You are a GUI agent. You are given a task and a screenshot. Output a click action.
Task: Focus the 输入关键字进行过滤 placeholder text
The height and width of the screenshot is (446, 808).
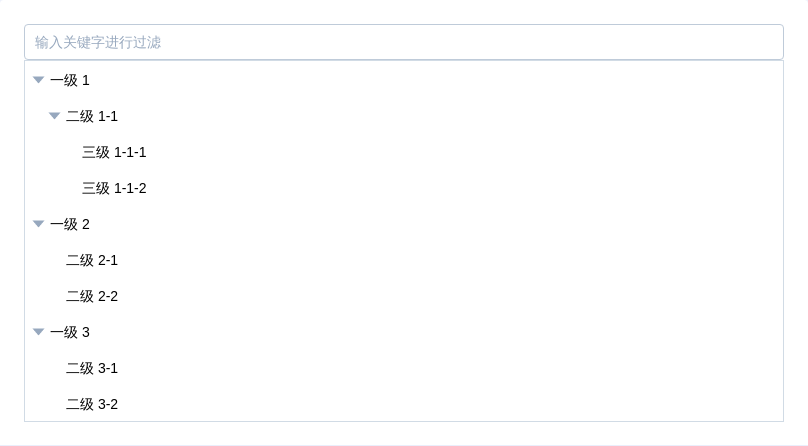(98, 42)
